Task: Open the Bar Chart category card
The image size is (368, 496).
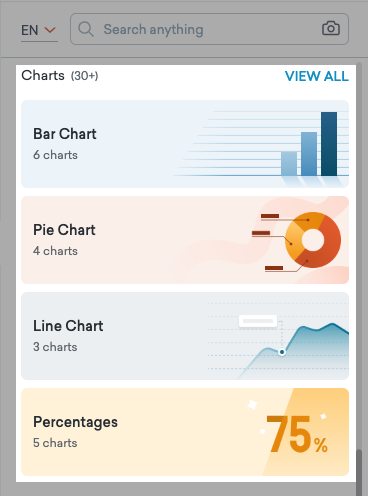Action: click(x=185, y=144)
